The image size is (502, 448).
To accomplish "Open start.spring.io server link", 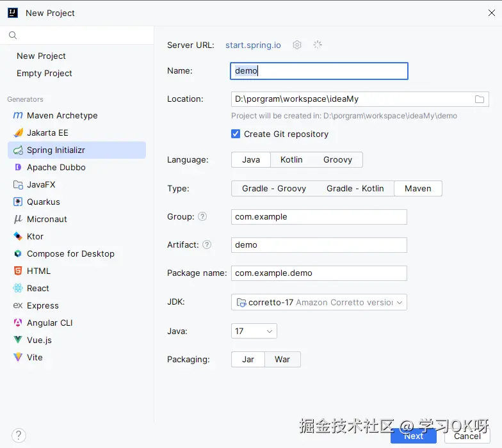I will 253,45.
